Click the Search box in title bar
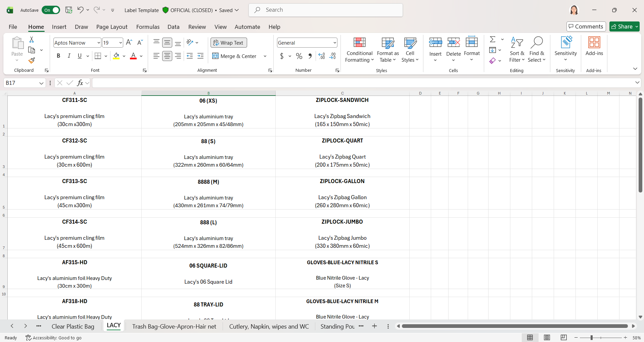 (x=326, y=10)
